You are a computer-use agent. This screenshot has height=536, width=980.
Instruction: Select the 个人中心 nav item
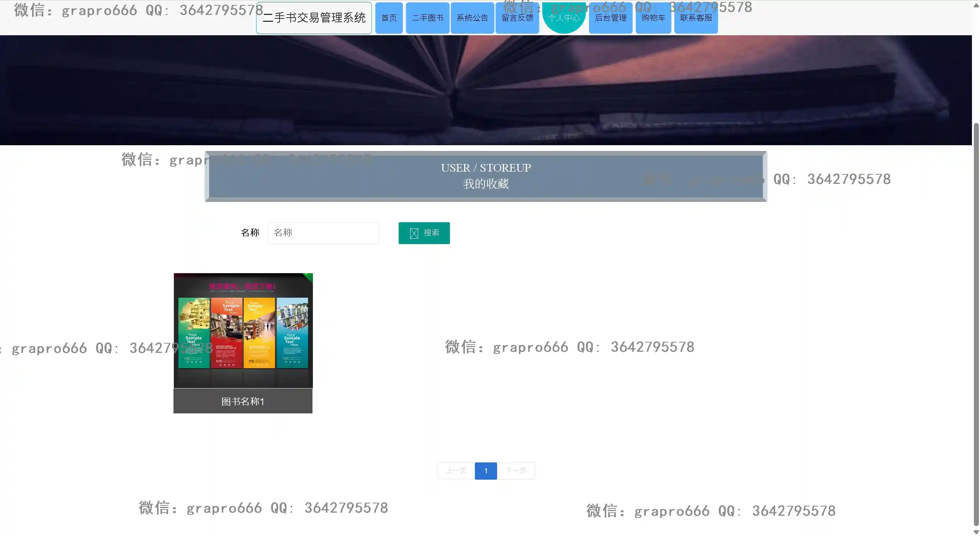(564, 17)
